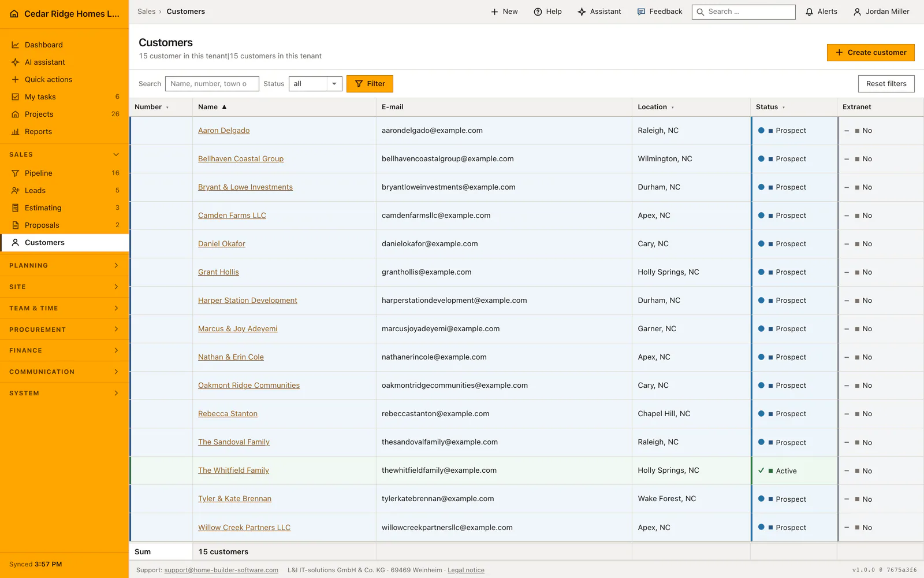Expand the COMMUNICATION section
The height and width of the screenshot is (578, 924).
click(x=64, y=372)
